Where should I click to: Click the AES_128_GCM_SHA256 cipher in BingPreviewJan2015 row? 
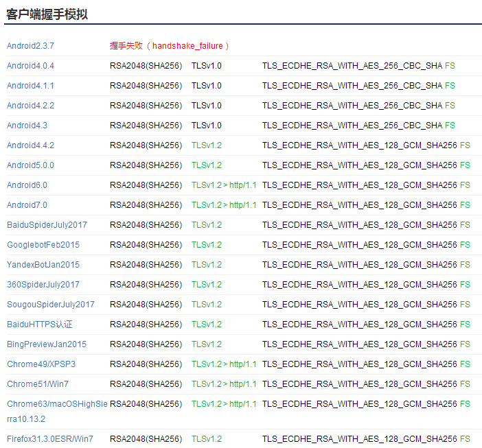pos(360,344)
